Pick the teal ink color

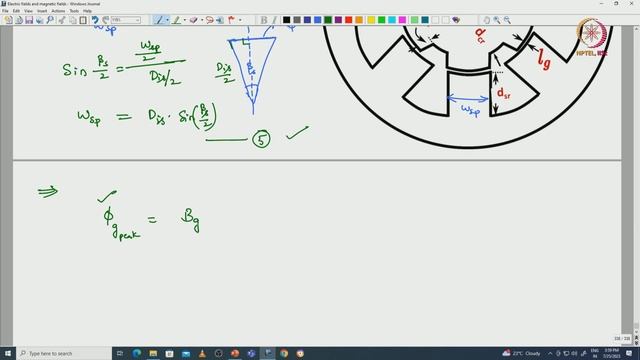point(425,20)
